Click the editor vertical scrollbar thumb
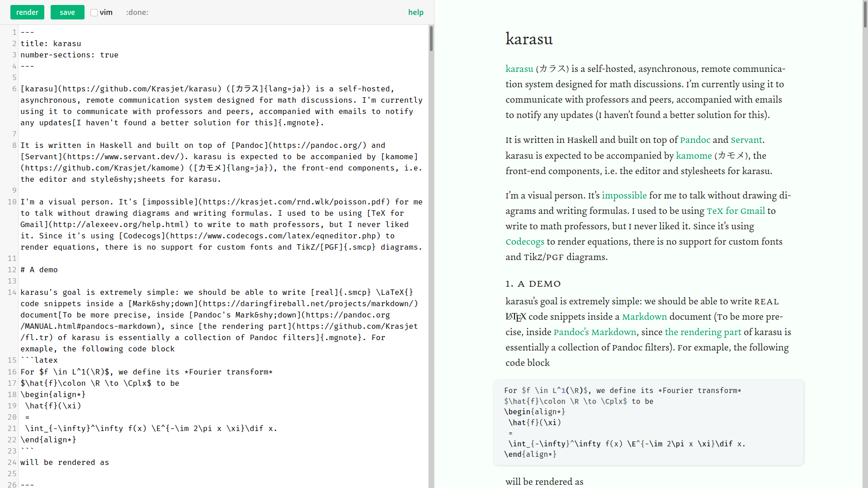Screen dimensions: 868x488 click(x=431, y=38)
